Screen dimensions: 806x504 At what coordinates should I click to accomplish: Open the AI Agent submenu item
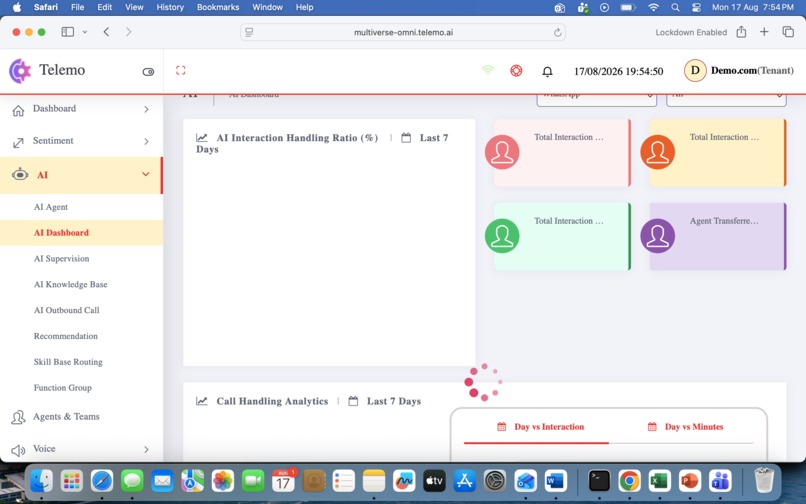coord(51,207)
